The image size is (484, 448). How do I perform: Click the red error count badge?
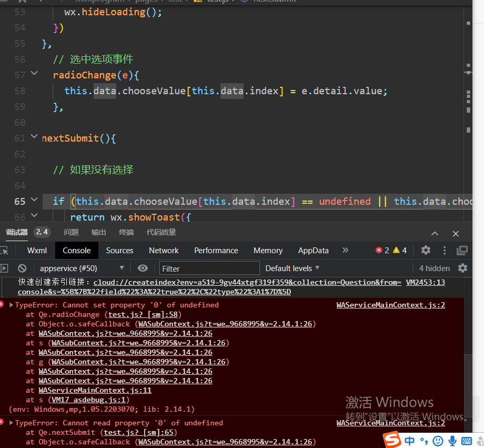pos(382,250)
